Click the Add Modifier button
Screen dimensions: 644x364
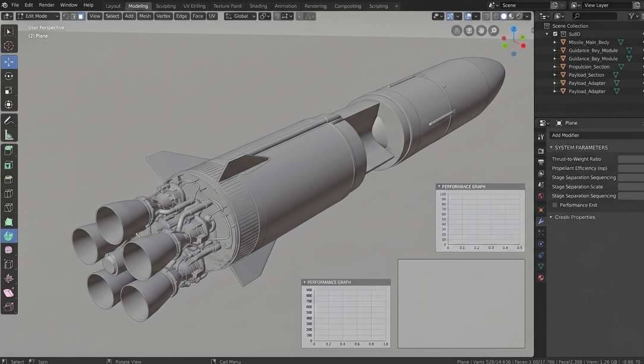[x=596, y=135]
